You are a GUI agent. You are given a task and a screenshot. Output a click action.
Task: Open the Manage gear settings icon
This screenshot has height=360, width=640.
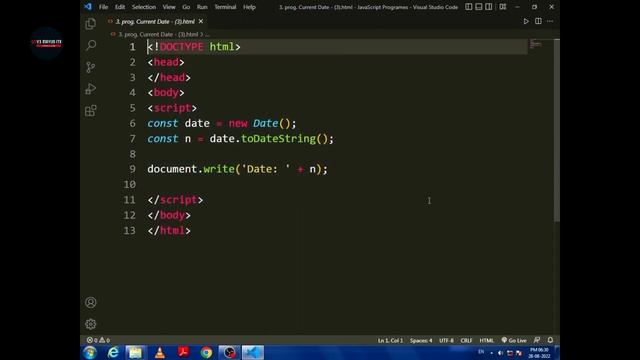click(x=91, y=324)
